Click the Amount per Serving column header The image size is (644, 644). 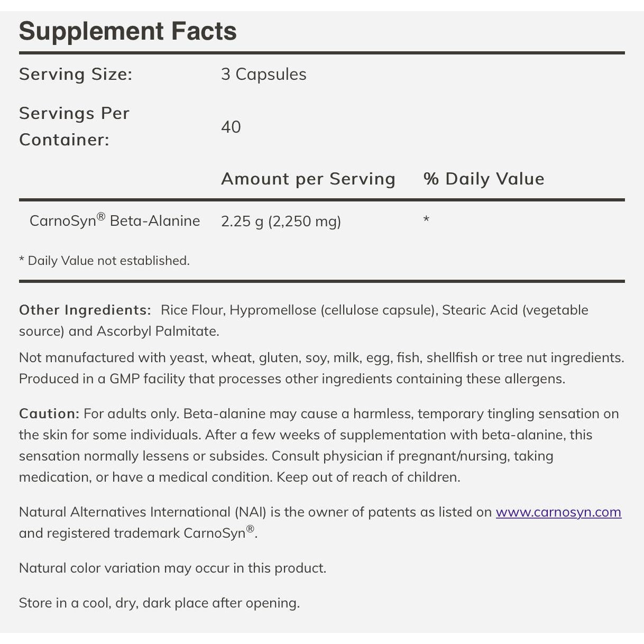point(308,179)
